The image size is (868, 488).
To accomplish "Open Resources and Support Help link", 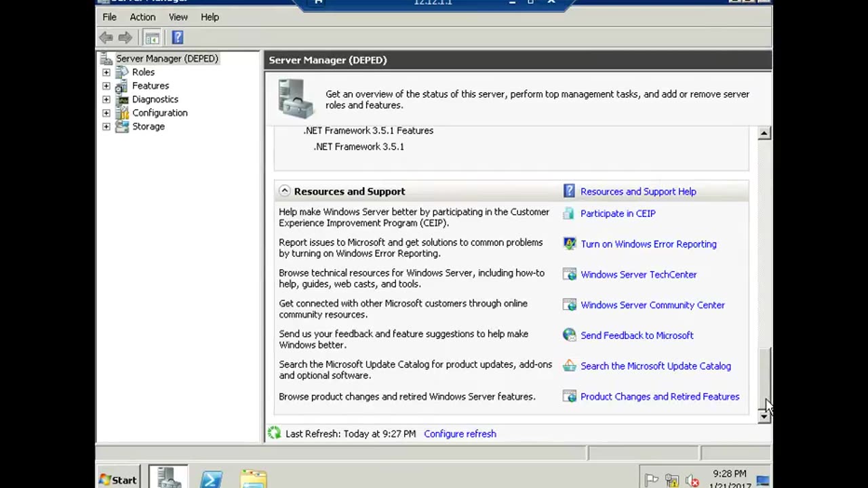I will tap(638, 192).
